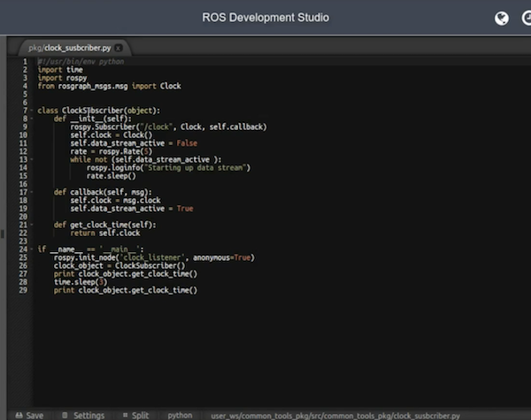Click the globe icon in the header

pos(501,19)
